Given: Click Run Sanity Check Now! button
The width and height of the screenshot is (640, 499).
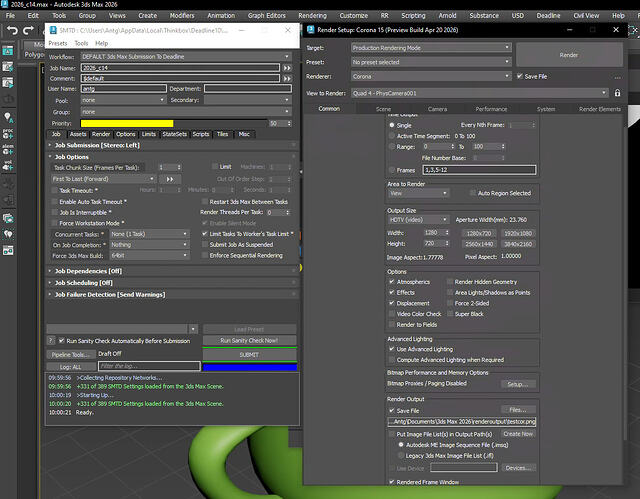Looking at the screenshot, I should 249,340.
